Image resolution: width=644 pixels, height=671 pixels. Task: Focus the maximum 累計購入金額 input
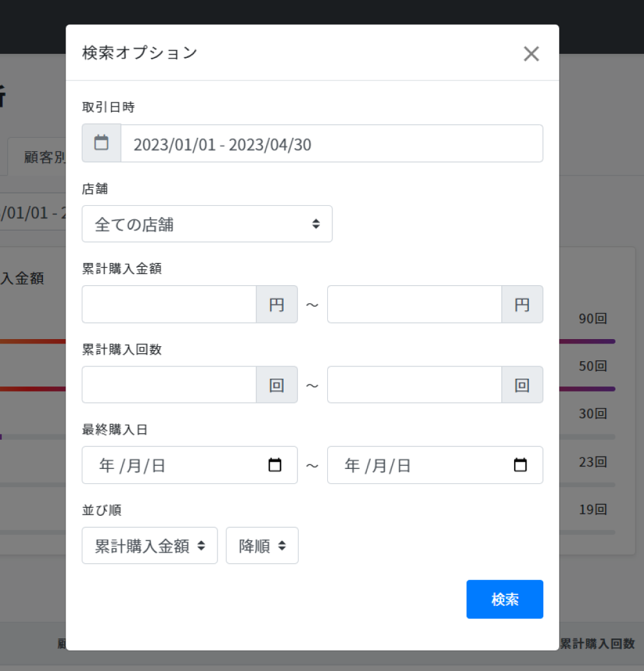click(x=414, y=305)
